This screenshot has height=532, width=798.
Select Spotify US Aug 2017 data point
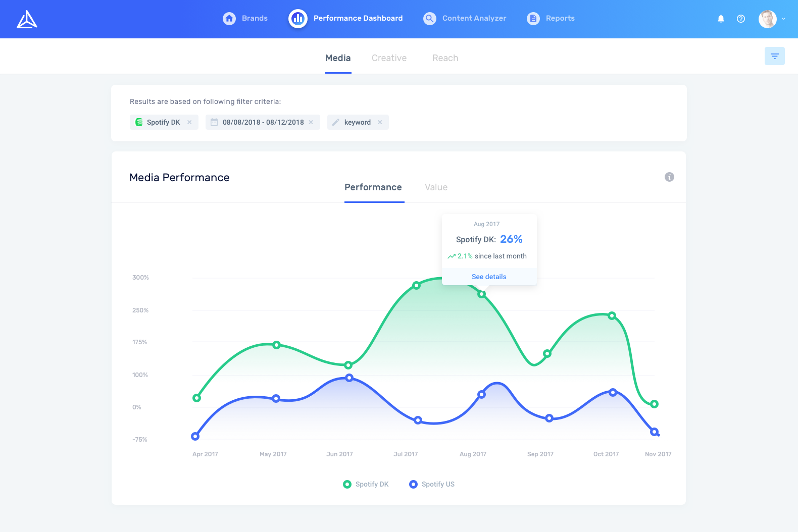point(481,394)
